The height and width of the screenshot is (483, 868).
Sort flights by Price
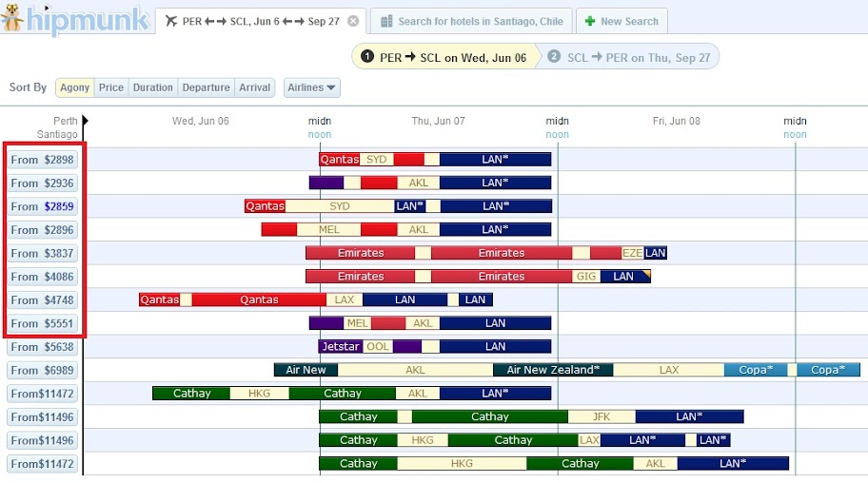(x=111, y=87)
